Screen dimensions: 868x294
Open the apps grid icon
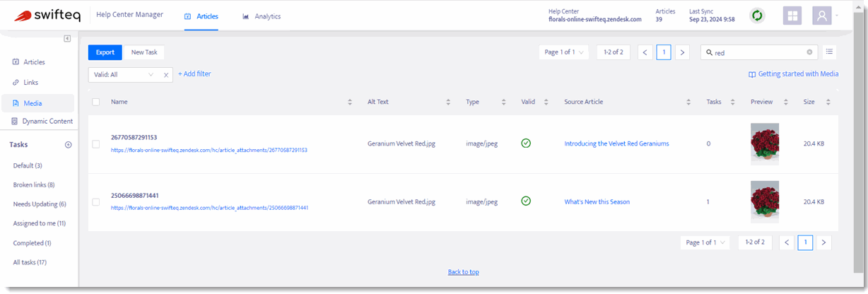tap(792, 16)
